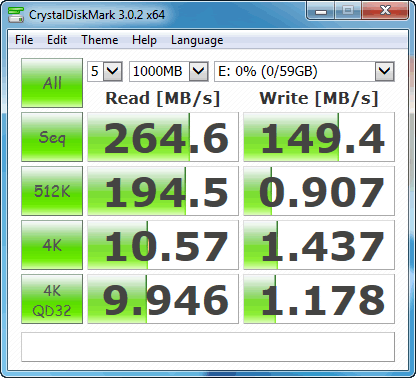
Task: Run the 4K test button
Action: tap(52, 245)
